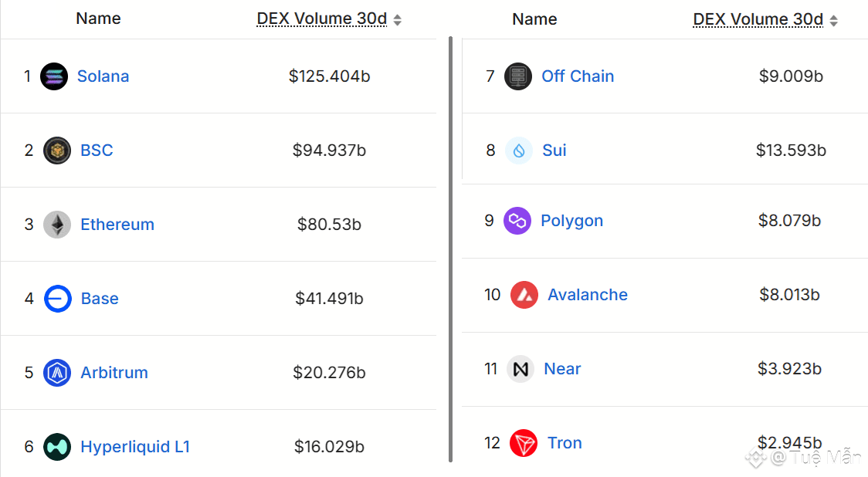This screenshot has width=868, height=477.
Task: Click the Base chain logo icon
Action: [58, 299]
